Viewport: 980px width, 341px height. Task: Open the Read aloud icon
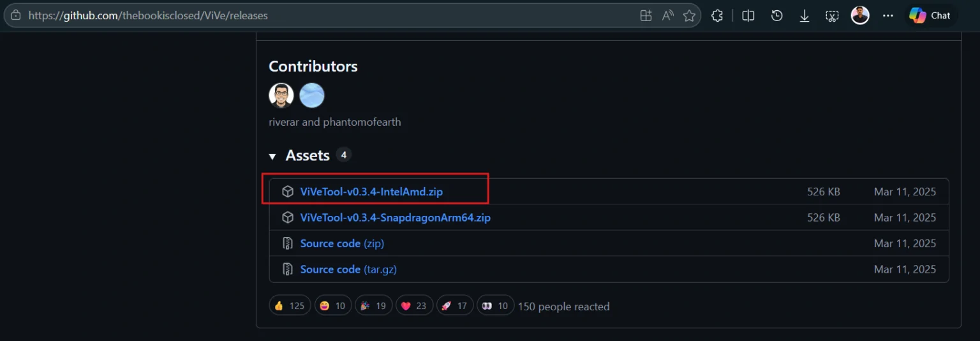(x=667, y=16)
